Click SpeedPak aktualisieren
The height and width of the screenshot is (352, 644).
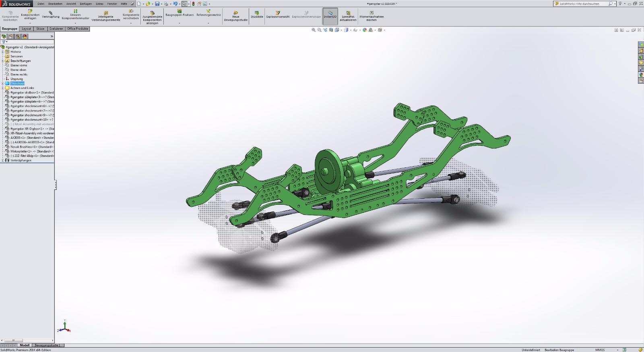coord(348,16)
